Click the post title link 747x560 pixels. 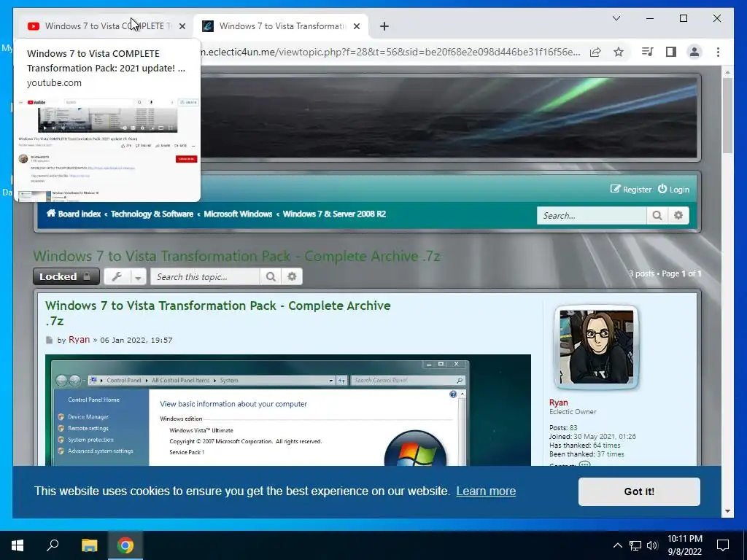pyautogui.click(x=217, y=313)
